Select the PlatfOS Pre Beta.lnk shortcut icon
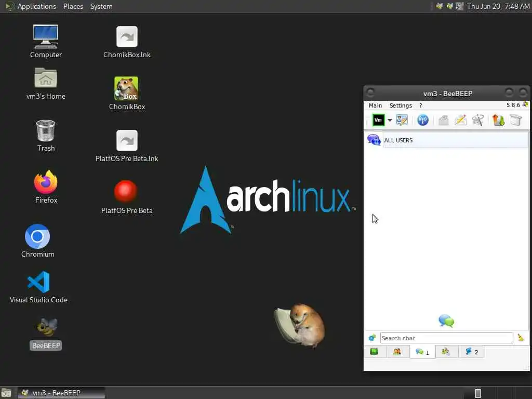The image size is (532, 399). tap(127, 146)
